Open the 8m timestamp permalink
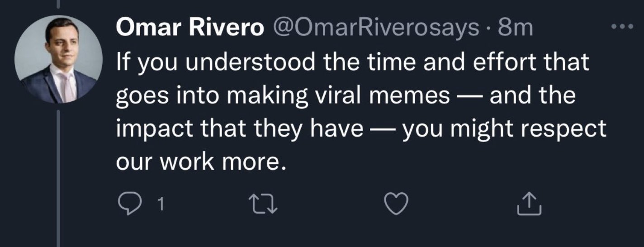This screenshot has width=644, height=247. 516,28
